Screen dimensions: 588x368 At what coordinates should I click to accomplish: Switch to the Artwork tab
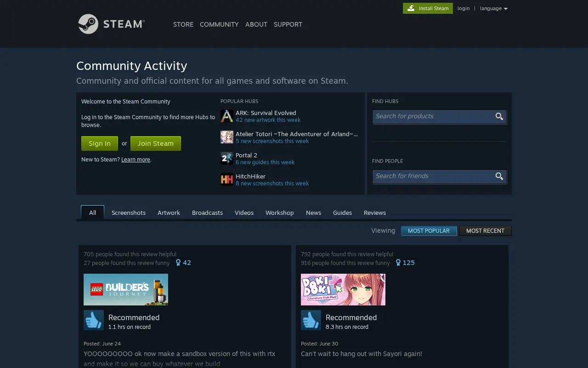[169, 213]
